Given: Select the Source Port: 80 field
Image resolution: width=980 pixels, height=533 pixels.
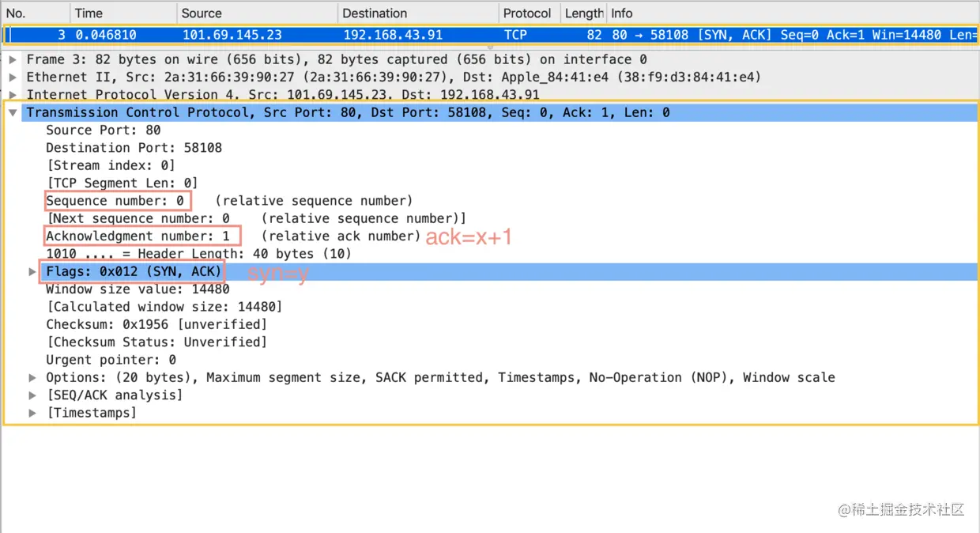Looking at the screenshot, I should pyautogui.click(x=104, y=130).
